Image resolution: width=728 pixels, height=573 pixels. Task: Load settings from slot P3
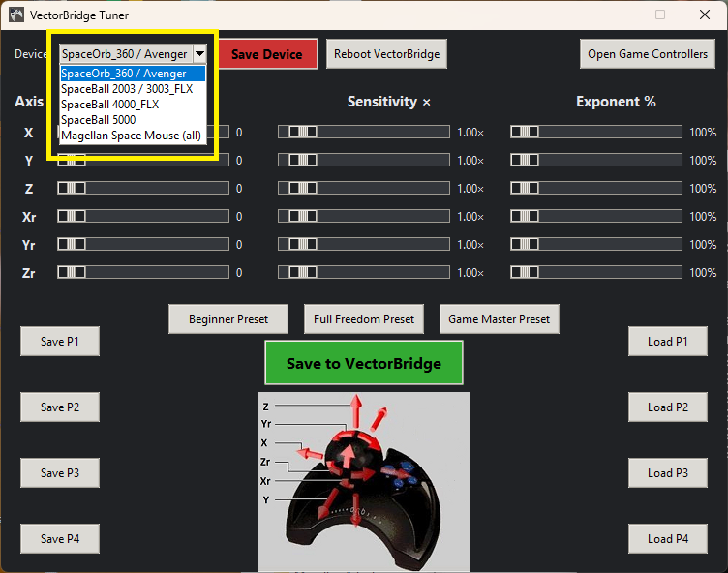coord(668,473)
